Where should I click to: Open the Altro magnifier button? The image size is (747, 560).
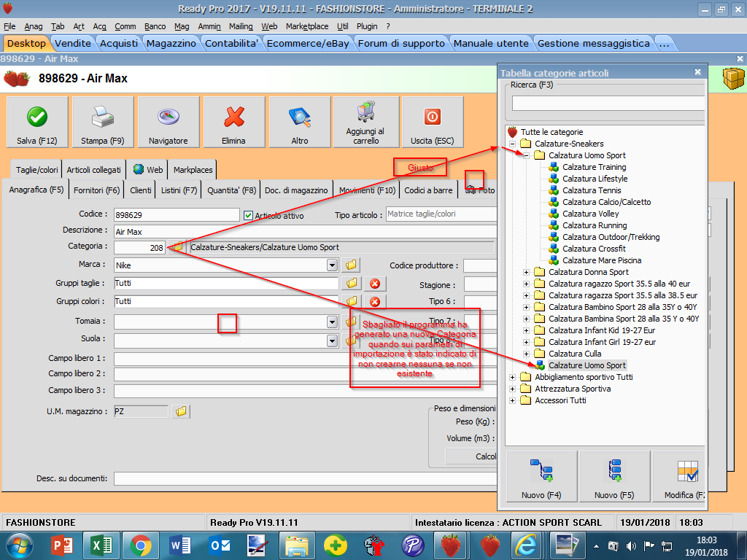(300, 122)
